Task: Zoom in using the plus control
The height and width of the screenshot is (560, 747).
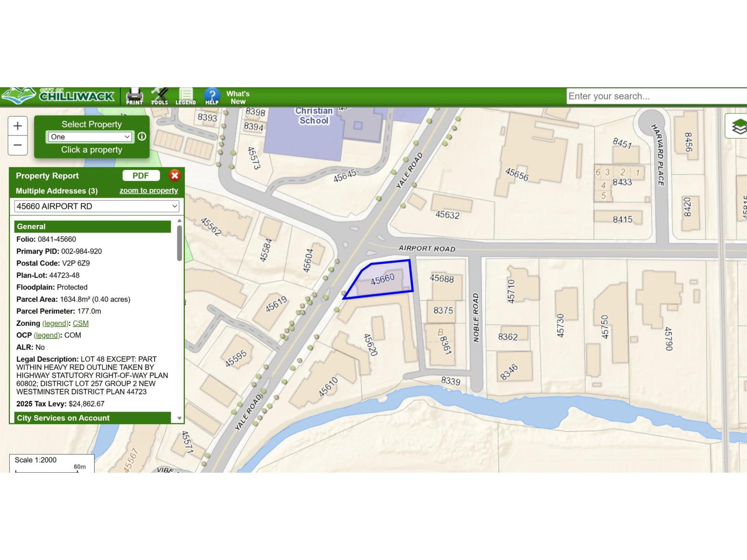Action: click(x=17, y=126)
